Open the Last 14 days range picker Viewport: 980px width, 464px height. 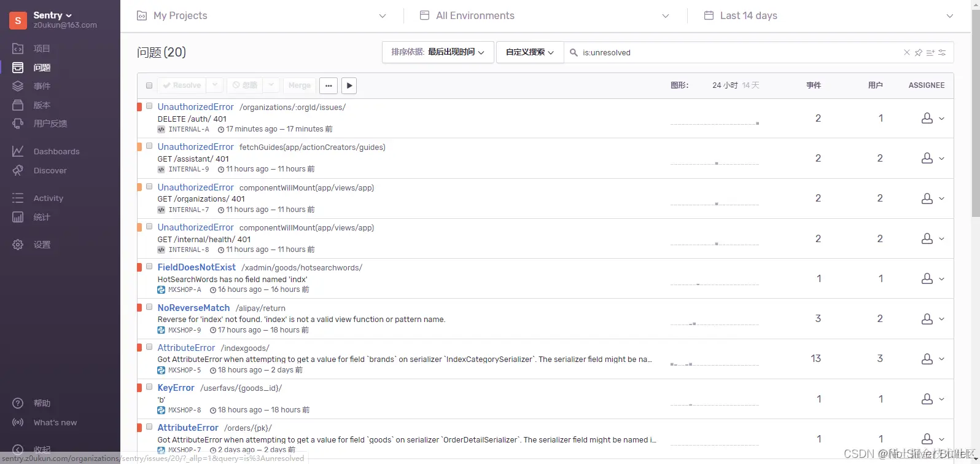tap(828, 16)
